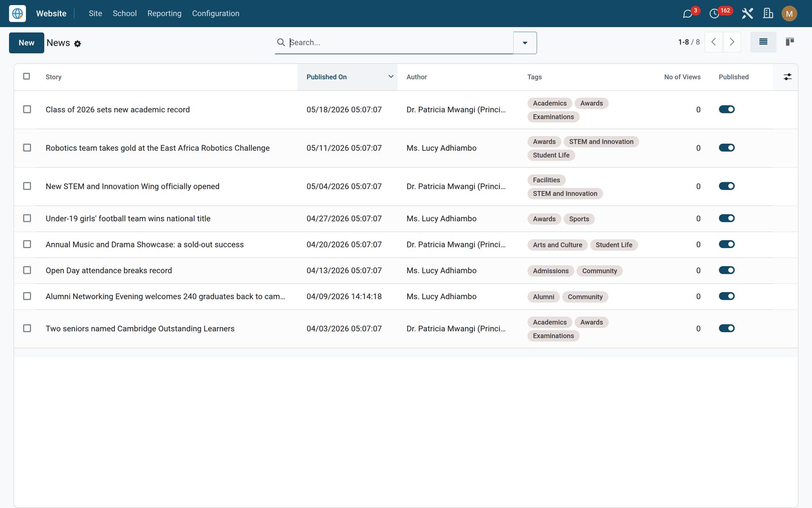Go to next page arrow

(732, 42)
